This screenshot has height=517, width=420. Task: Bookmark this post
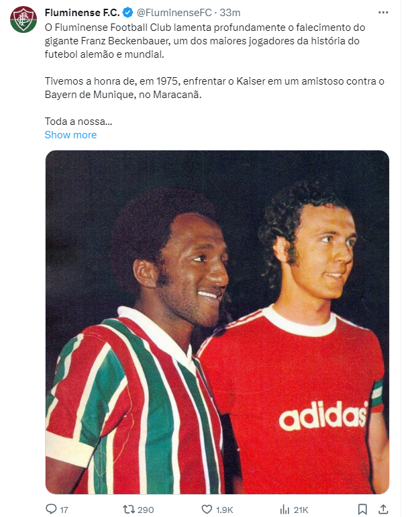coord(362,509)
